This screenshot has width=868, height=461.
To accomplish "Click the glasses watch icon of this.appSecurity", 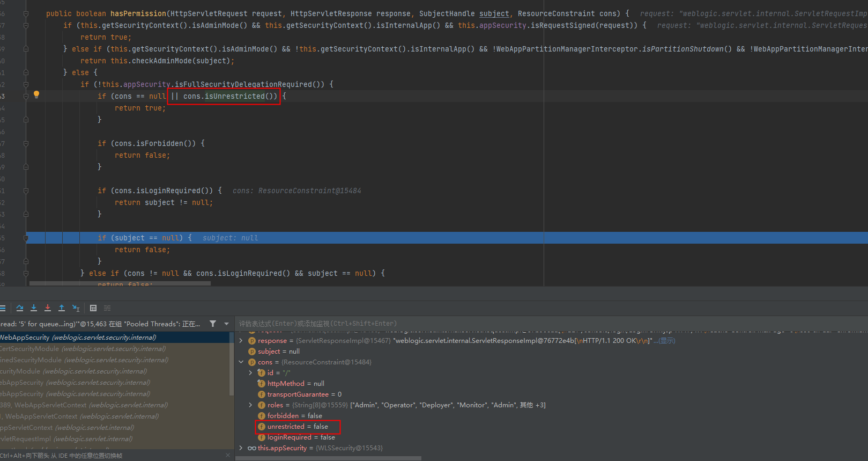I will (251, 448).
